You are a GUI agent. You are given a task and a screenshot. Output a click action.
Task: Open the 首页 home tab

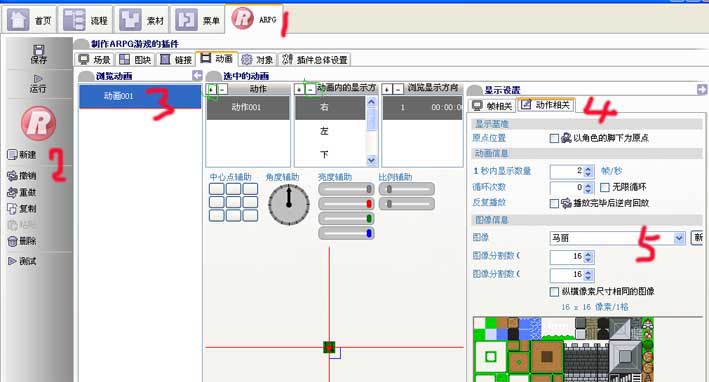point(29,20)
